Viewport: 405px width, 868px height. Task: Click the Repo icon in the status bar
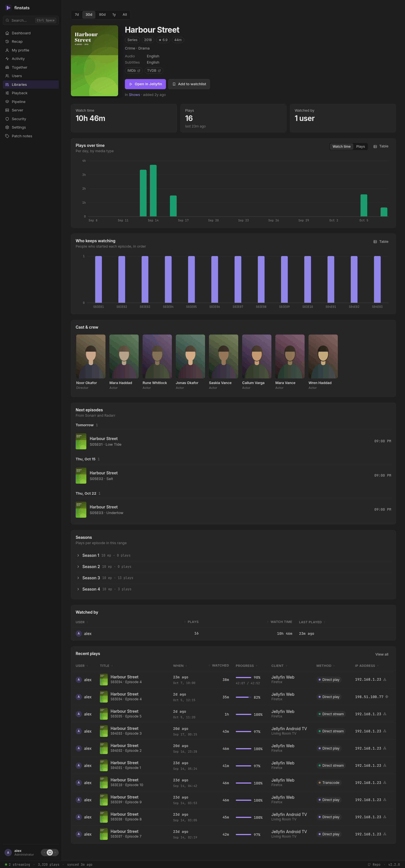point(369,864)
